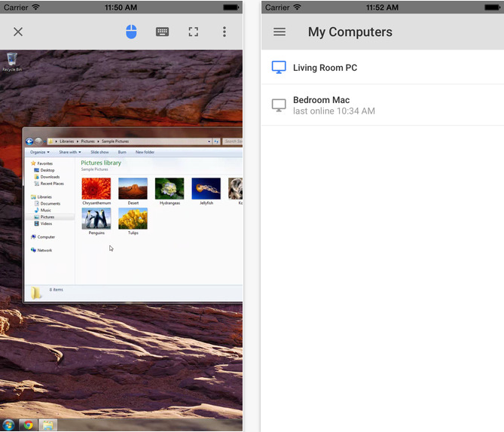
Task: Open the Share with dropdown
Action: (x=70, y=152)
